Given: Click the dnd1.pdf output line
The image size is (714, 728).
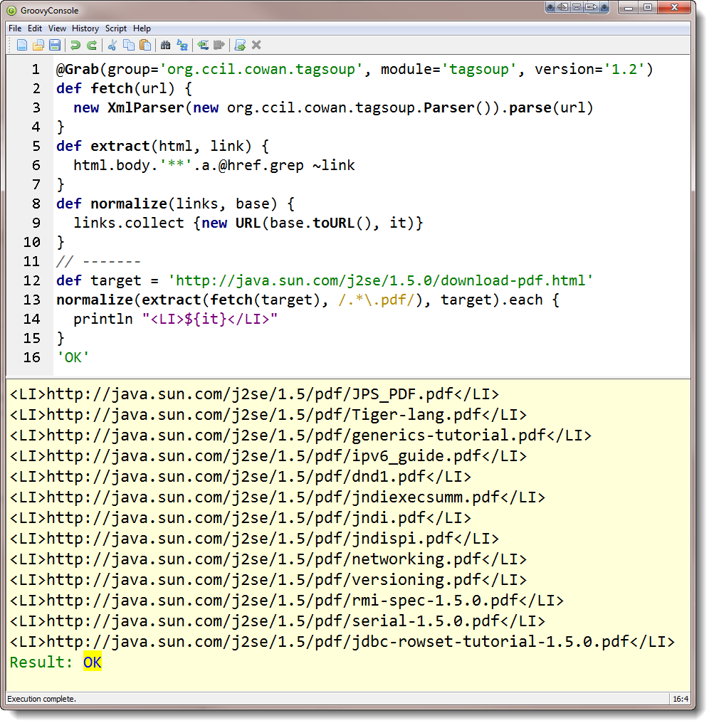Looking at the screenshot, I should tap(241, 477).
